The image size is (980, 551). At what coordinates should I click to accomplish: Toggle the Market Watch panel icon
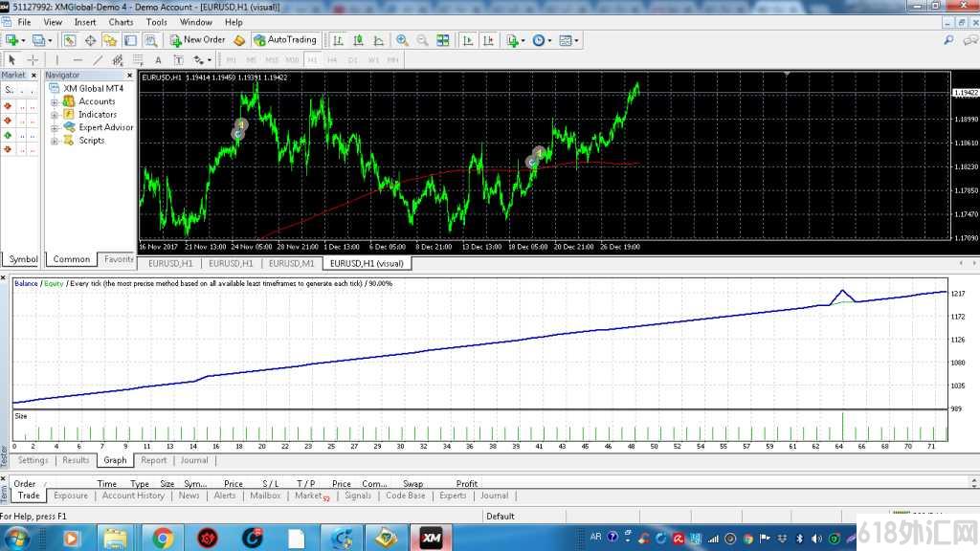(x=69, y=40)
